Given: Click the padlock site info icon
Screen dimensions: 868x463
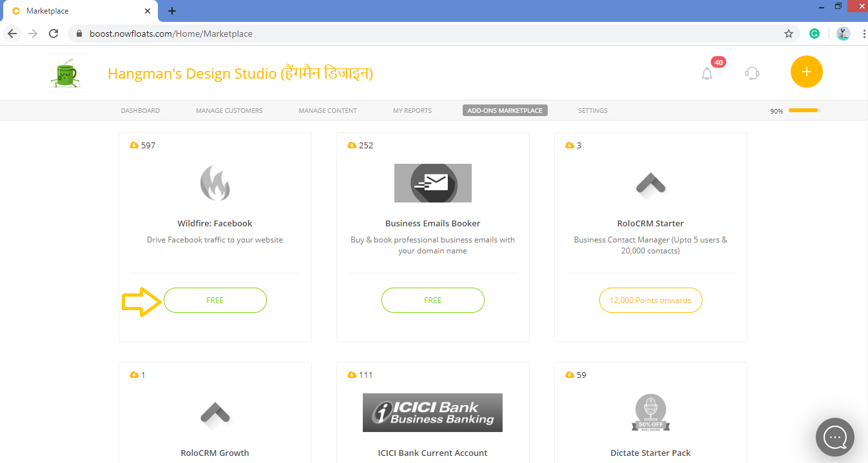Looking at the screenshot, I should point(80,34).
